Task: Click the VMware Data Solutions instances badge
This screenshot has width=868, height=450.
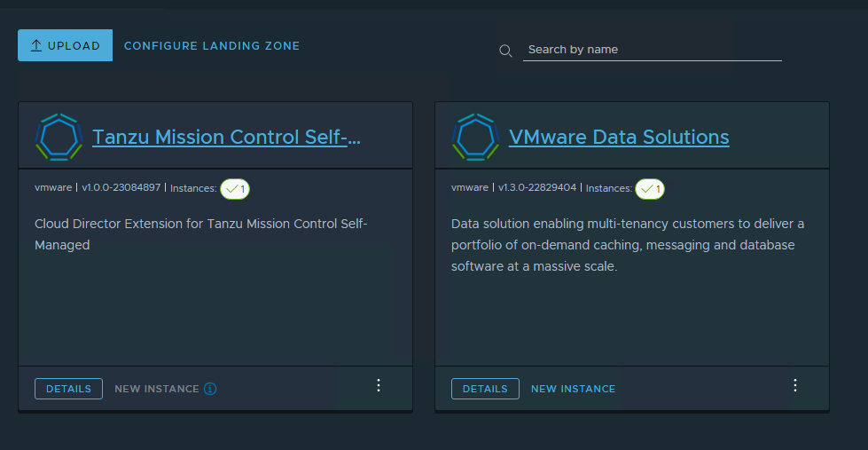Action: [x=650, y=188]
